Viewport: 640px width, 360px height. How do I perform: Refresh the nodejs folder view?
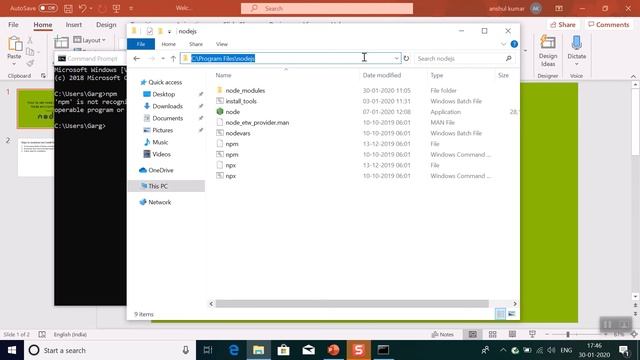tap(406, 58)
